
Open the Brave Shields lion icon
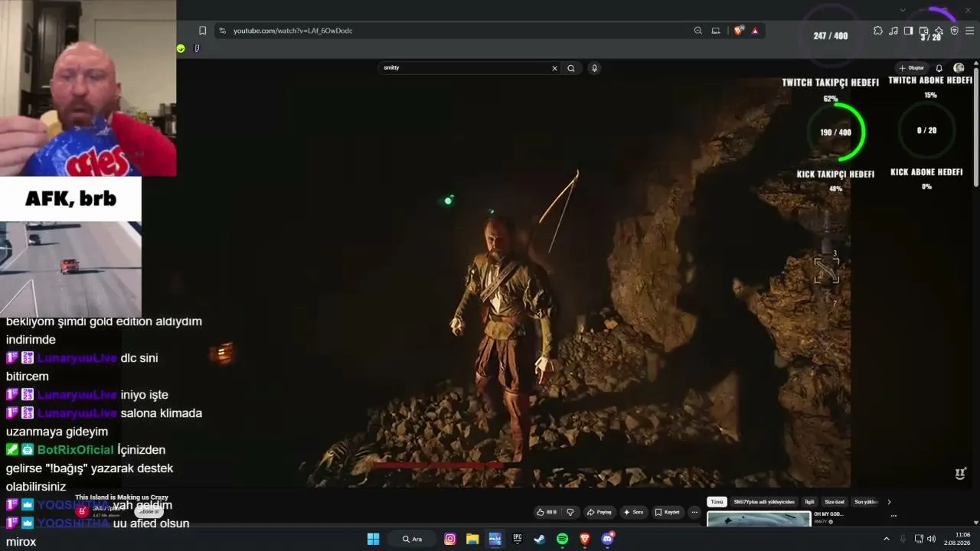pyautogui.click(x=739, y=31)
